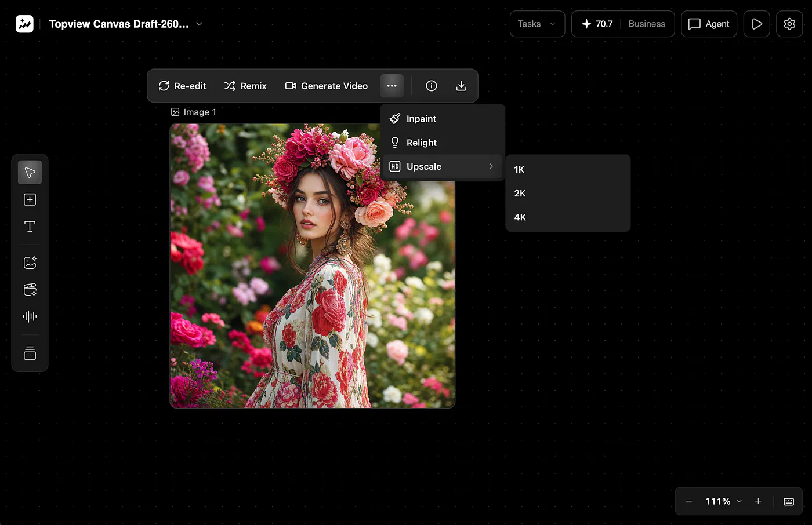Click the play preview icon
Viewport: 812px width, 525px height.
pos(757,24)
